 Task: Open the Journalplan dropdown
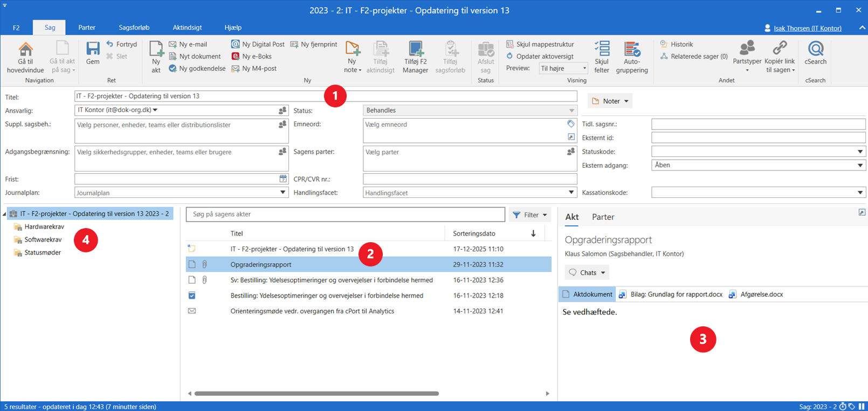coord(283,193)
